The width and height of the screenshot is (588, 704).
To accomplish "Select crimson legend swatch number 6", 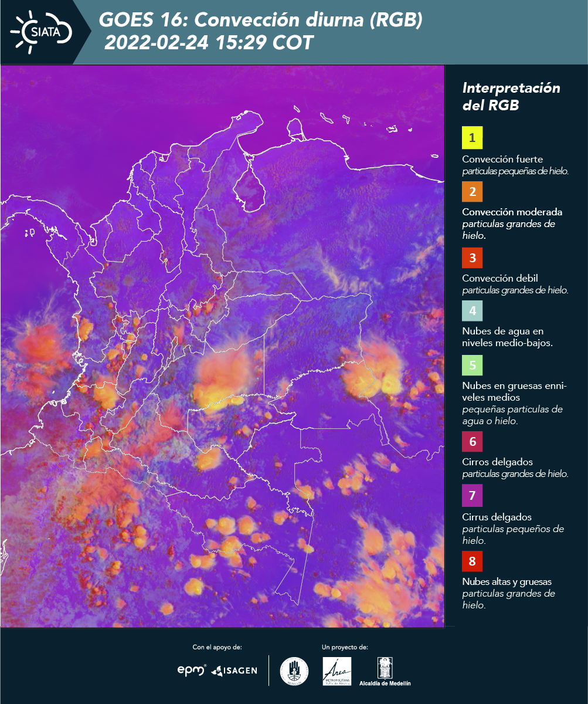I will tap(472, 441).
